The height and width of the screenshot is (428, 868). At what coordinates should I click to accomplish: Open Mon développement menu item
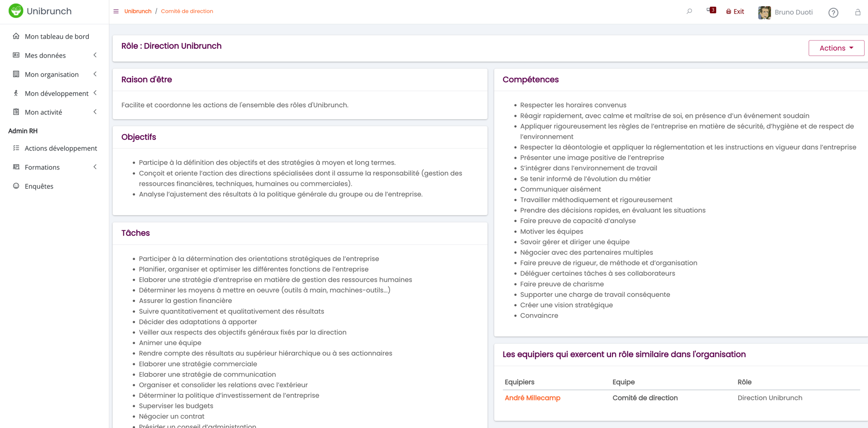point(56,93)
